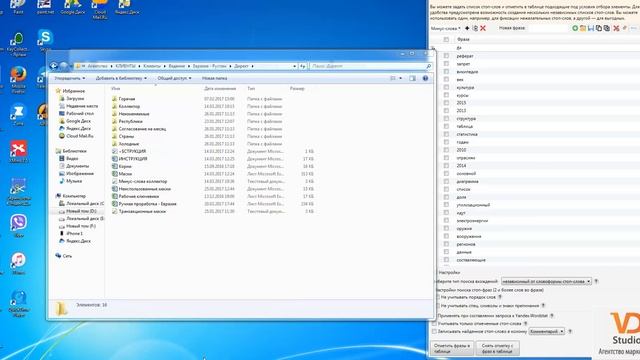
Task: Click Отметить фразы в таблице button
Action: pyautogui.click(x=452, y=348)
